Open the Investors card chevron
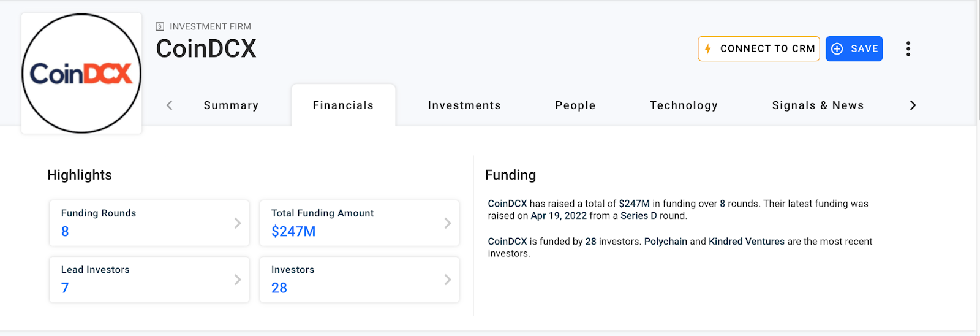 (x=448, y=280)
